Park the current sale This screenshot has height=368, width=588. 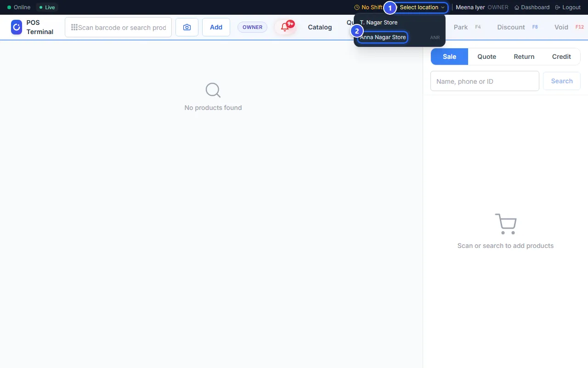(467, 27)
